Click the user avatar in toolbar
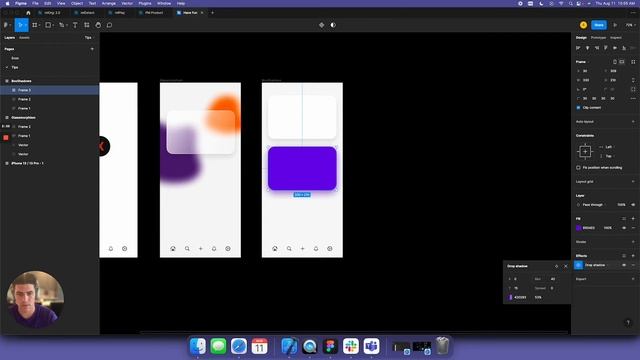640x360 pixels. (583, 25)
